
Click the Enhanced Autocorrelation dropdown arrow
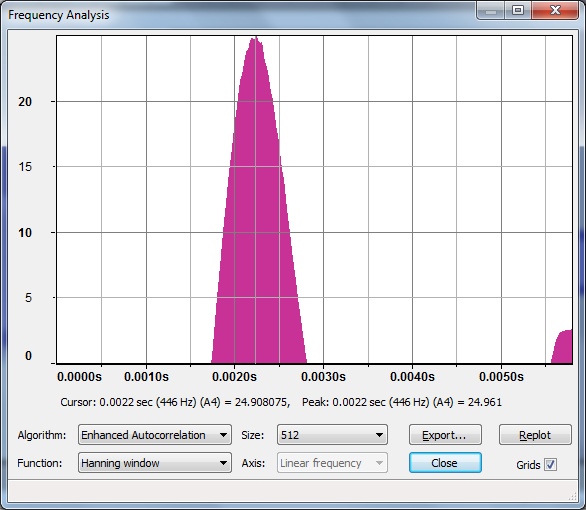click(223, 435)
